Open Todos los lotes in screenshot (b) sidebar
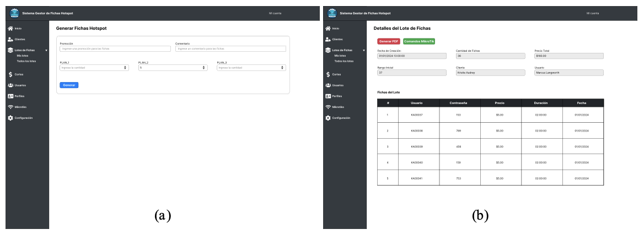 (344, 61)
